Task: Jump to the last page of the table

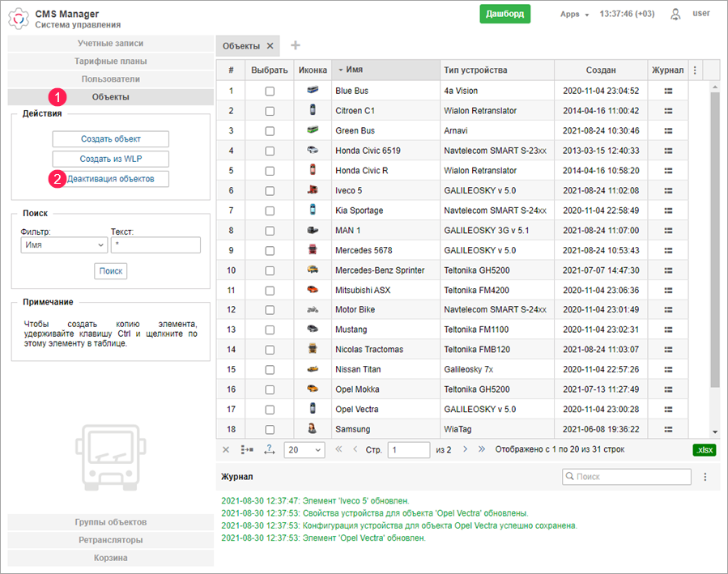Action: point(482,449)
